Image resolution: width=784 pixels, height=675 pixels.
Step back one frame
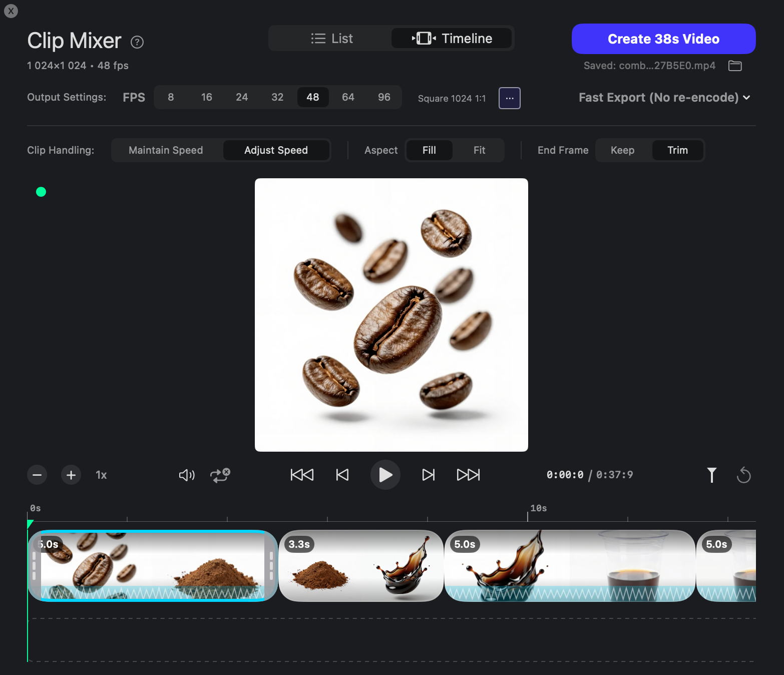(342, 475)
